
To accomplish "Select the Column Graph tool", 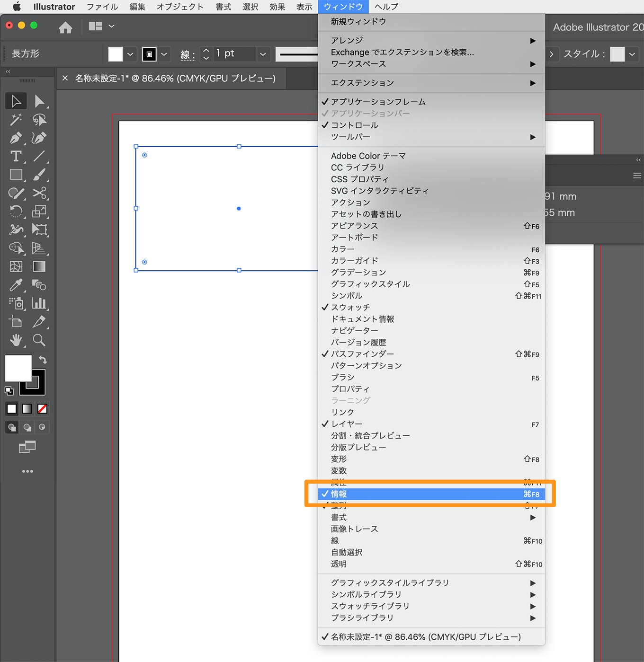I will click(x=39, y=303).
